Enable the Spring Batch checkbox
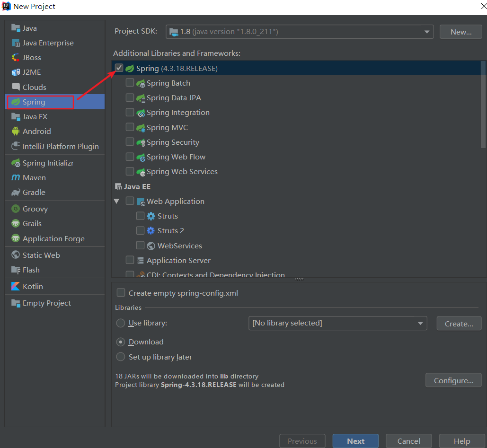 point(130,83)
